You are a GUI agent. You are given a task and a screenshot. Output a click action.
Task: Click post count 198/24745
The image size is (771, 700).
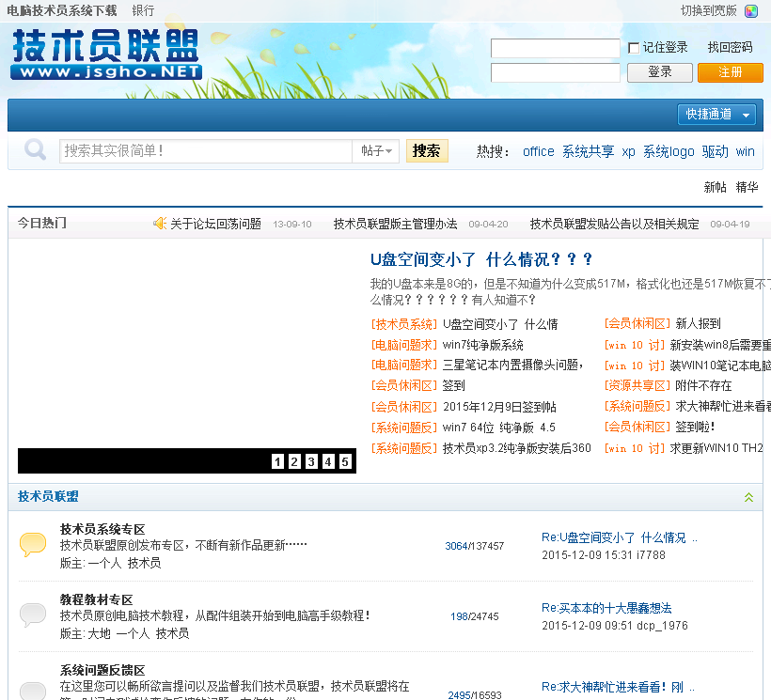(x=475, y=616)
